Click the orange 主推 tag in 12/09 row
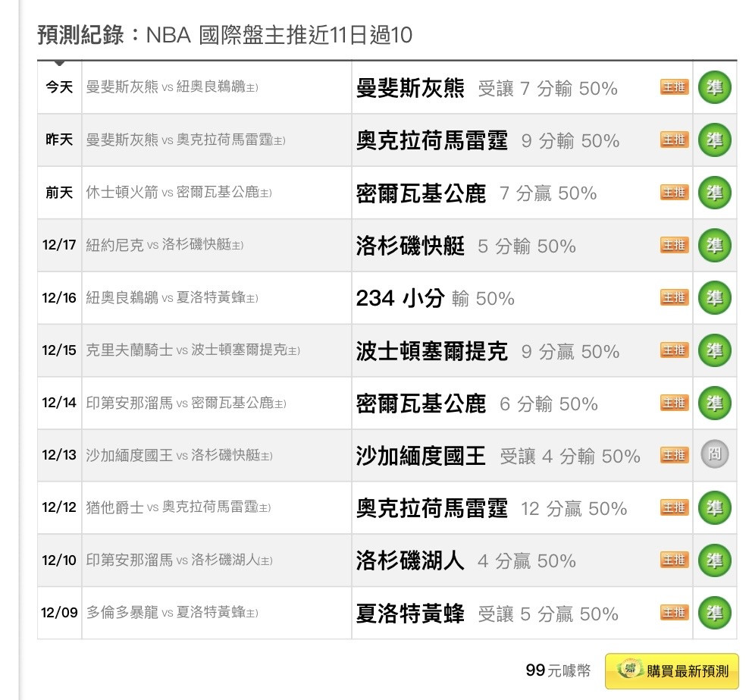 coord(675,612)
